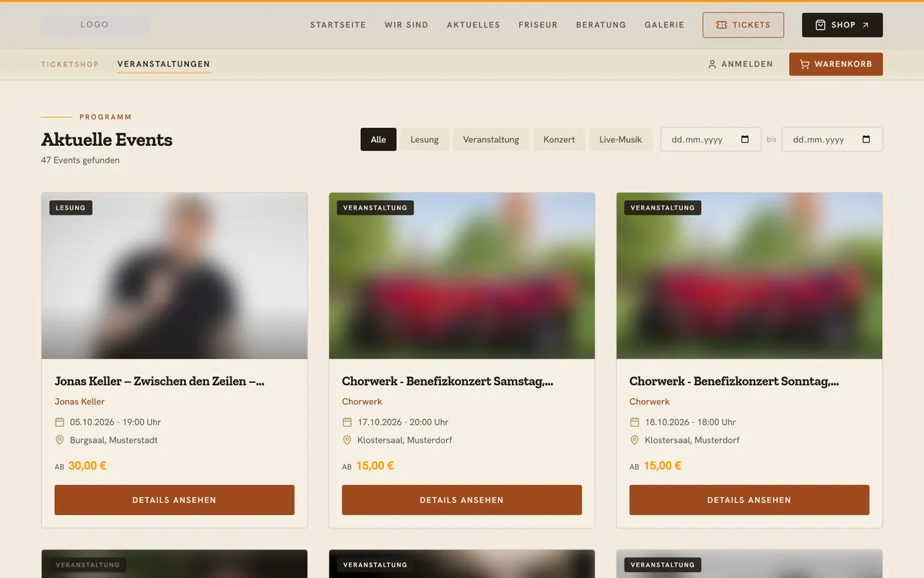
Task: Filter events by Lesung
Action: [x=424, y=139]
